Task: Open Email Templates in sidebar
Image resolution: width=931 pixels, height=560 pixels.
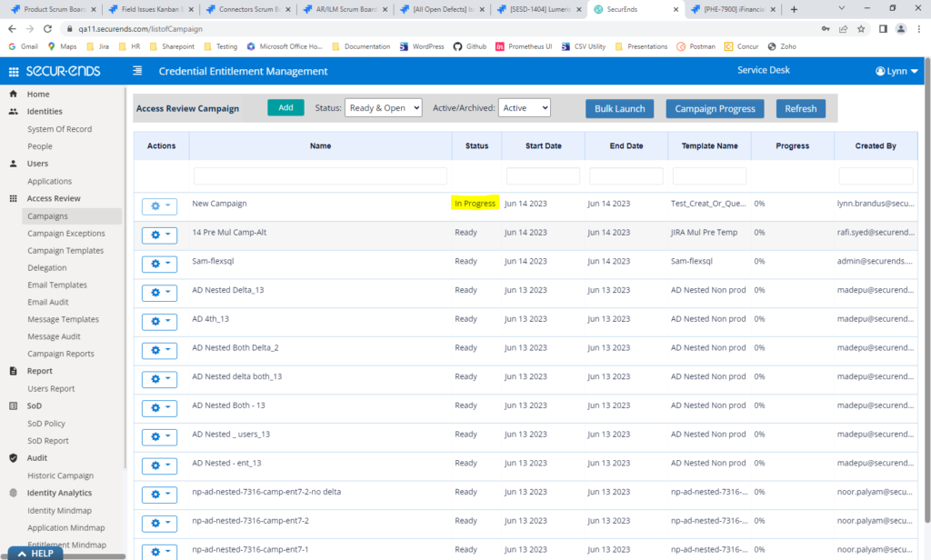Action: pos(57,285)
